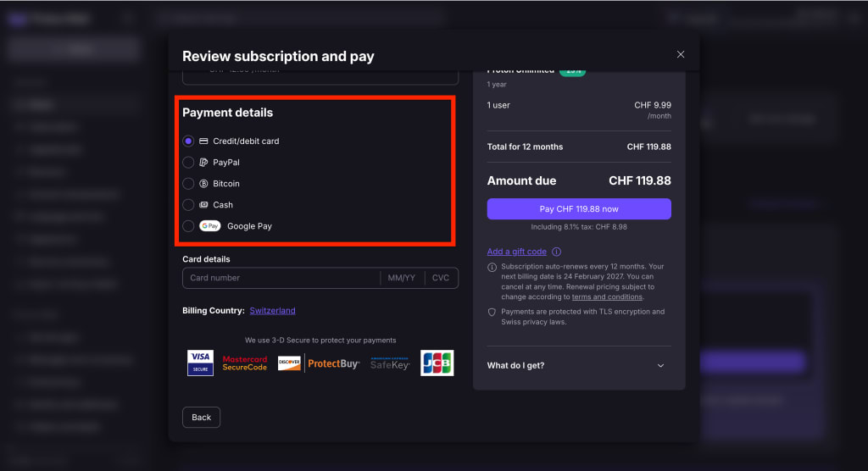Select the Bitcoin payment option
The height and width of the screenshot is (471, 868).
coord(188,184)
